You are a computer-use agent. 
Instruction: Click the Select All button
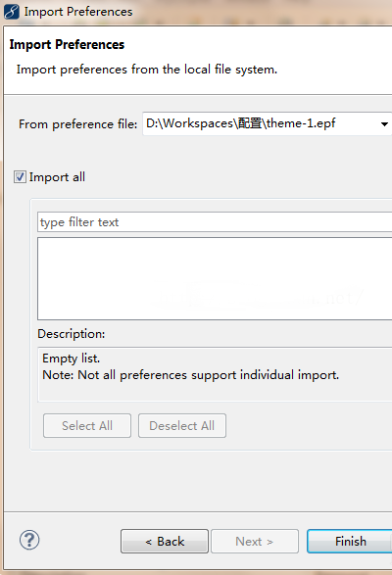point(87,426)
